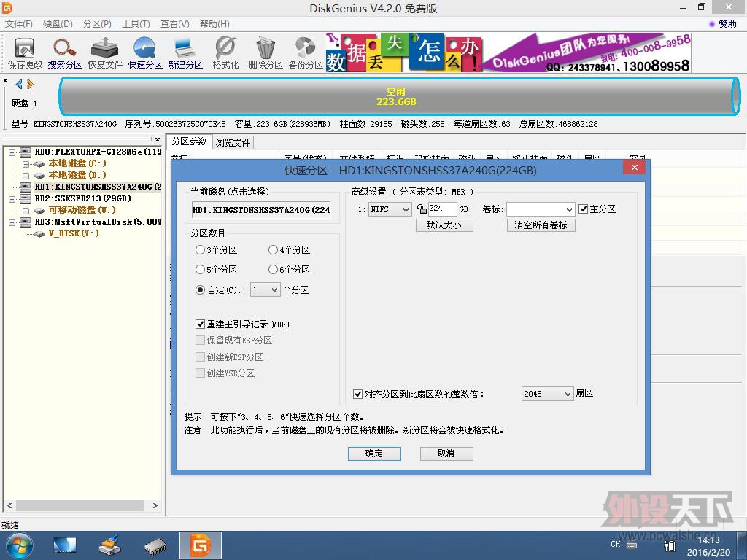Open the Tools (工具) menu
The width and height of the screenshot is (747, 560).
tap(136, 24)
